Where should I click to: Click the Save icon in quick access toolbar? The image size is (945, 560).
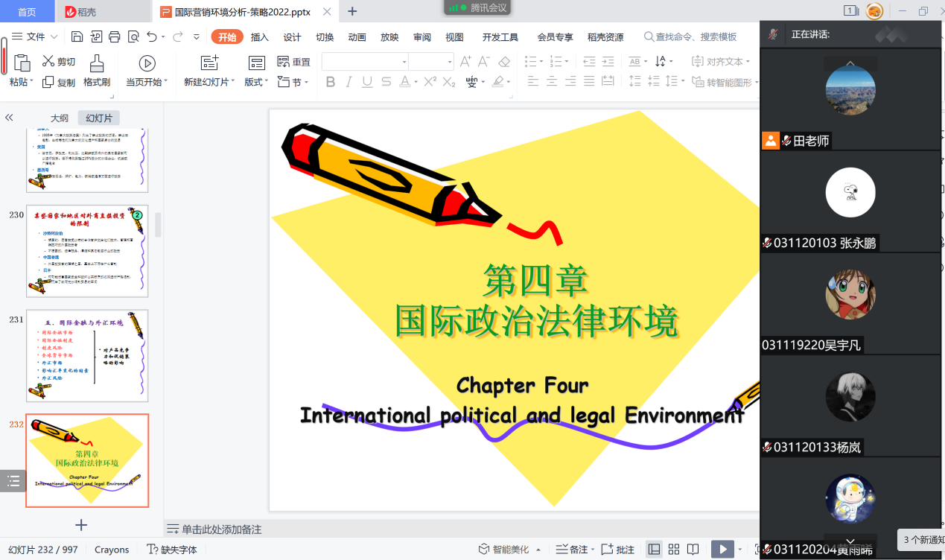pyautogui.click(x=77, y=36)
